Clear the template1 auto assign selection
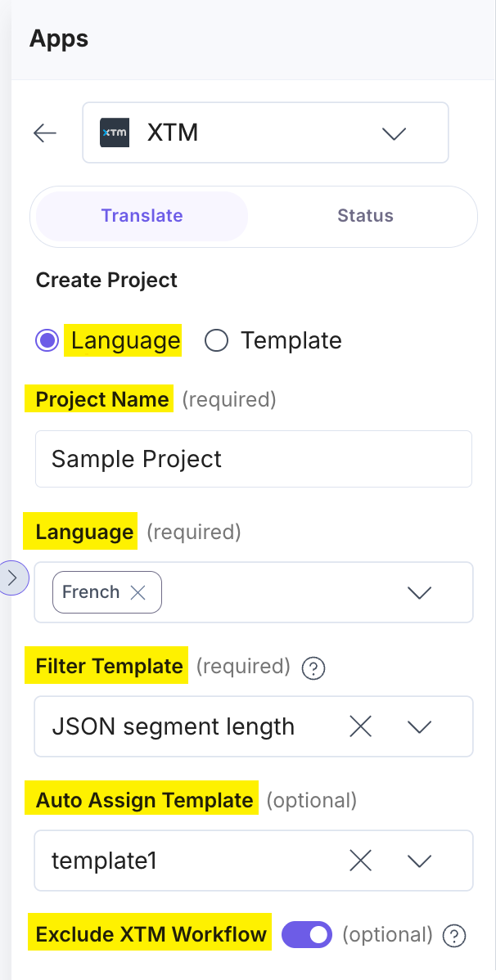496x980 pixels. (360, 860)
